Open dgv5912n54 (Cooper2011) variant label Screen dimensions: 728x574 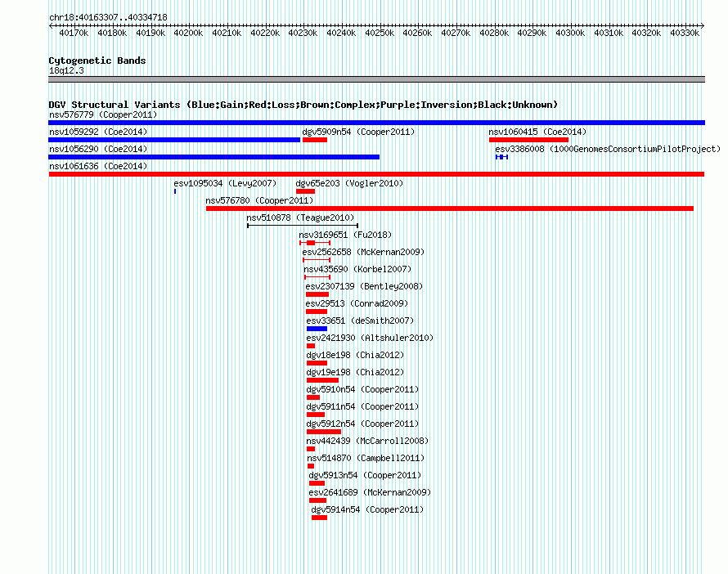click(x=362, y=424)
